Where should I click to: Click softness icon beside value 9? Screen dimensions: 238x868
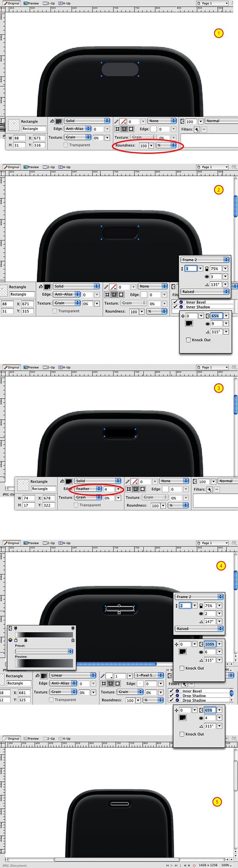(x=207, y=324)
